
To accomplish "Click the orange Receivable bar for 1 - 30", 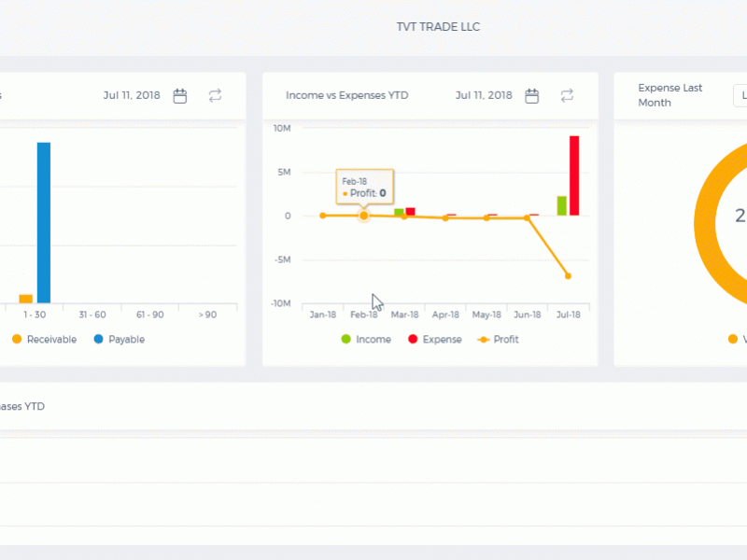I will 26,299.
